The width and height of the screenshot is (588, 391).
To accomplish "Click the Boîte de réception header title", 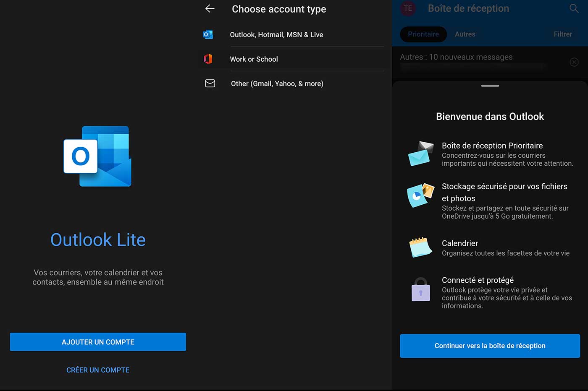I will [468, 8].
